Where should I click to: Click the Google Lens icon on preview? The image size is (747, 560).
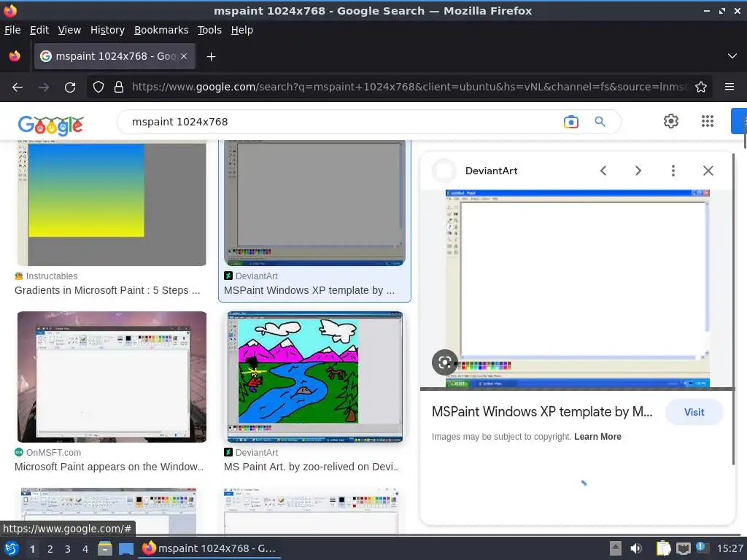pos(445,363)
